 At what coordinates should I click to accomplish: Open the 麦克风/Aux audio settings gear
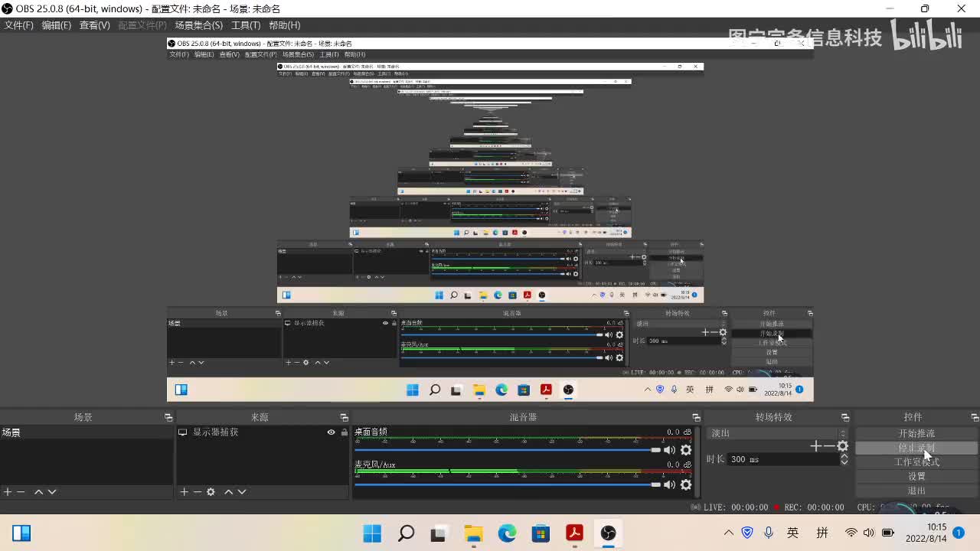coord(686,484)
